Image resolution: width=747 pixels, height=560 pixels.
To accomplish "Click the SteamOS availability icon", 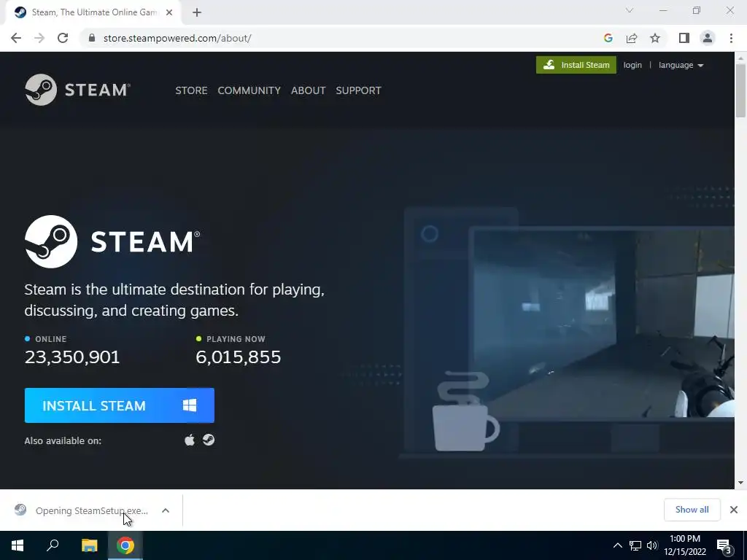I will 209,440.
